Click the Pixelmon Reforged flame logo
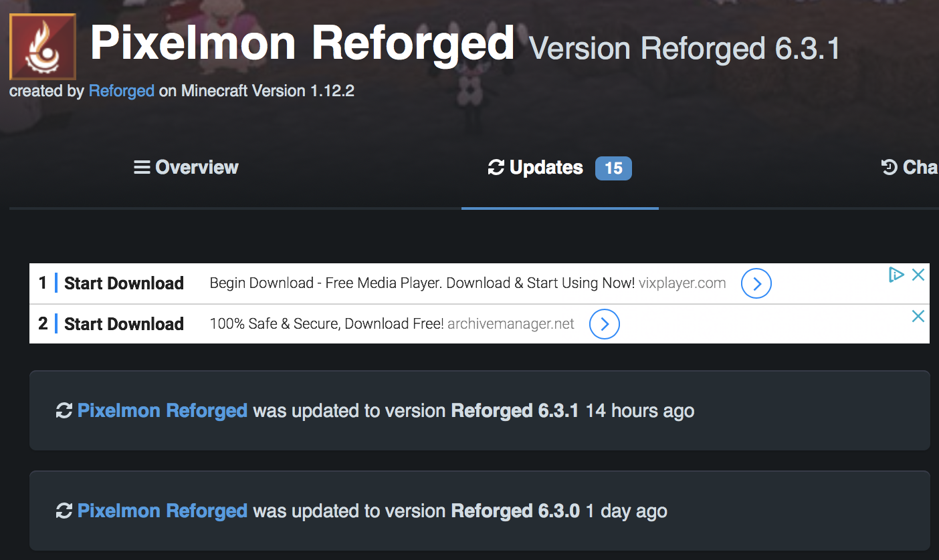Viewport: 939px width, 560px height. (43, 46)
